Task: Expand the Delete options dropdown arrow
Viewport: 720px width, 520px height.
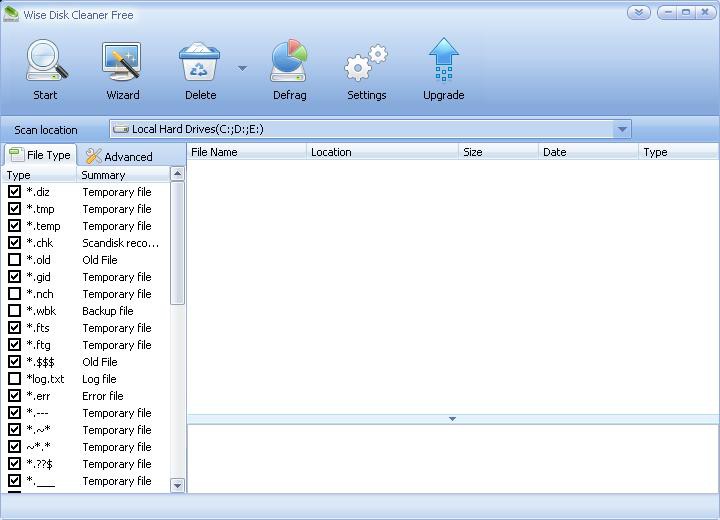Action: (242, 69)
